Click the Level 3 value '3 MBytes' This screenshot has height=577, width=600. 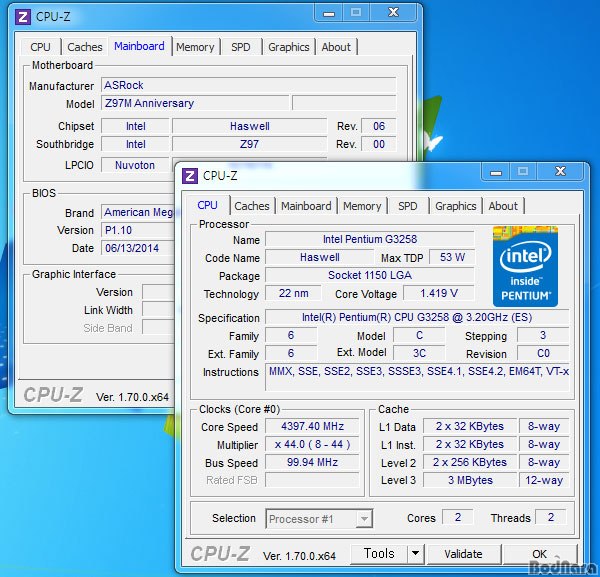(470, 480)
